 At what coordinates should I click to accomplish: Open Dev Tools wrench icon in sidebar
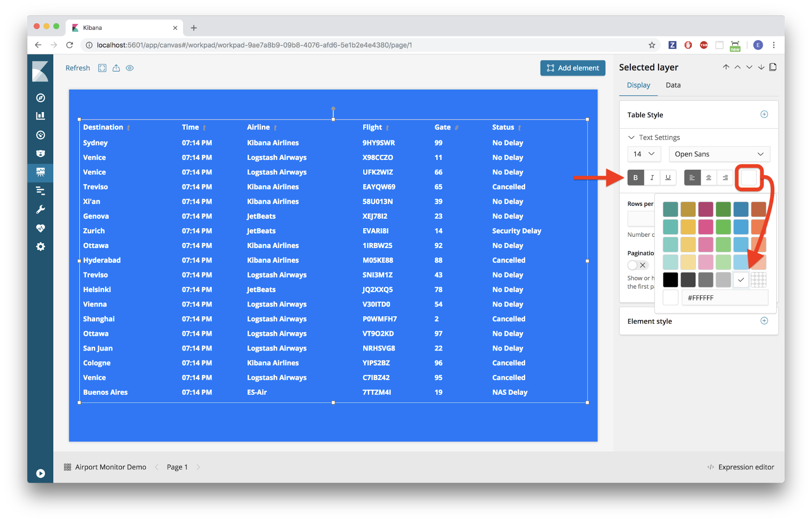coord(41,209)
